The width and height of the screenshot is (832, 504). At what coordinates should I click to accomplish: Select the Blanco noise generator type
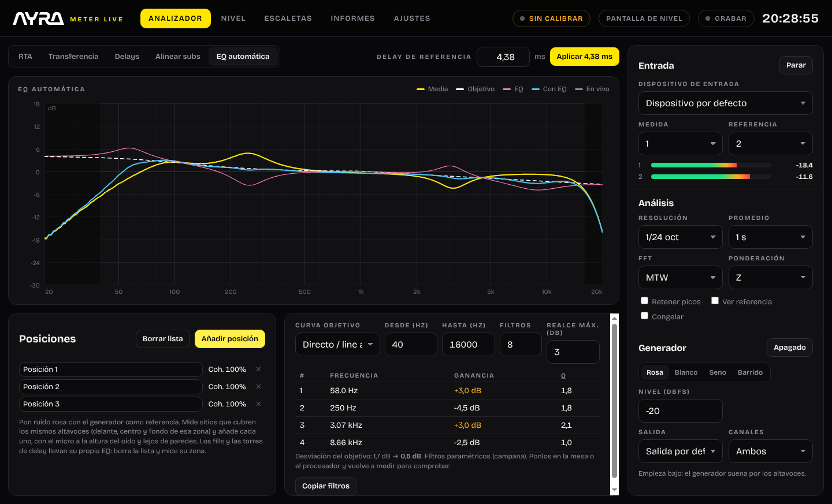686,372
